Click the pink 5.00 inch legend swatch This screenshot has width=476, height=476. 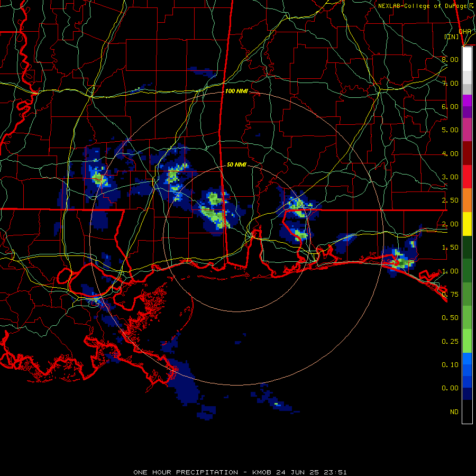click(x=467, y=130)
